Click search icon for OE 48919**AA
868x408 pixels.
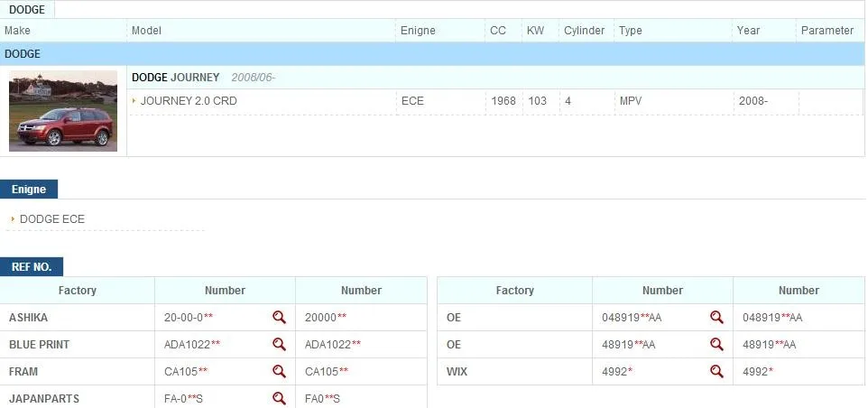(x=717, y=344)
